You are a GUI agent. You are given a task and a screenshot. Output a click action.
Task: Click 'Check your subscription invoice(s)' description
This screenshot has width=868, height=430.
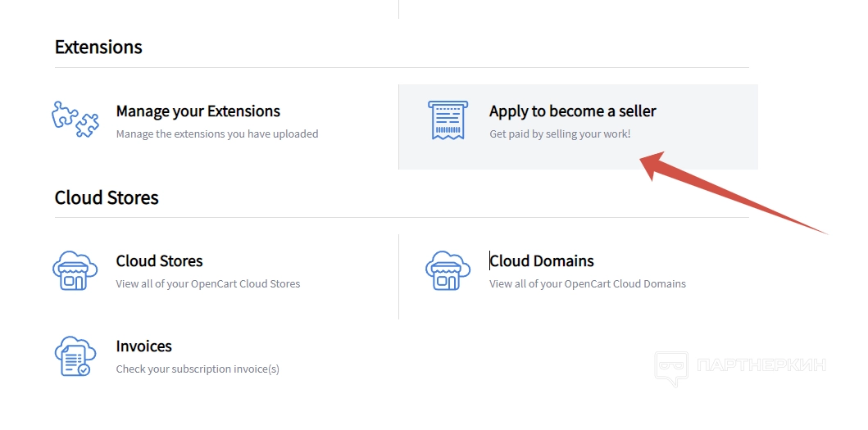pos(197,369)
